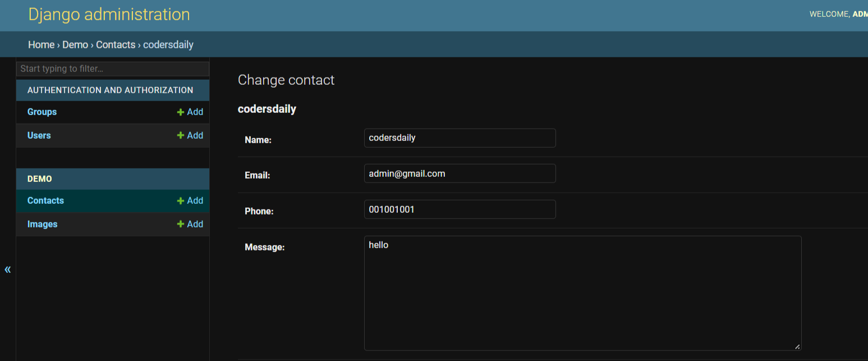Viewport: 868px width, 361px height.
Task: Select the Phone input field
Action: point(460,209)
